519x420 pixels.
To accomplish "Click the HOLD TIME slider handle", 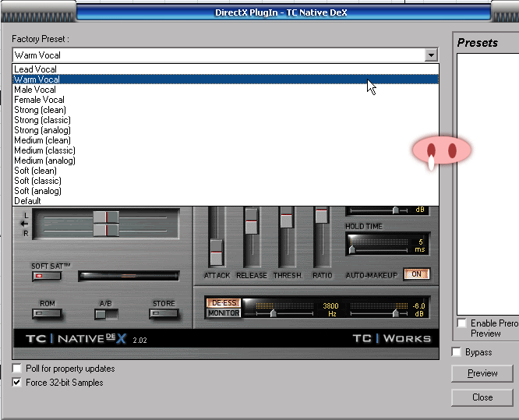I will 352,249.
